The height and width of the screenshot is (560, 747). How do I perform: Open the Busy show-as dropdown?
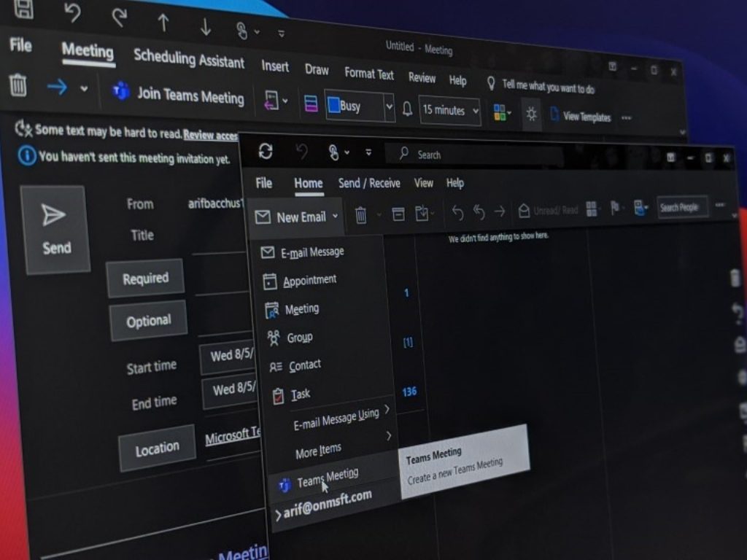click(389, 108)
